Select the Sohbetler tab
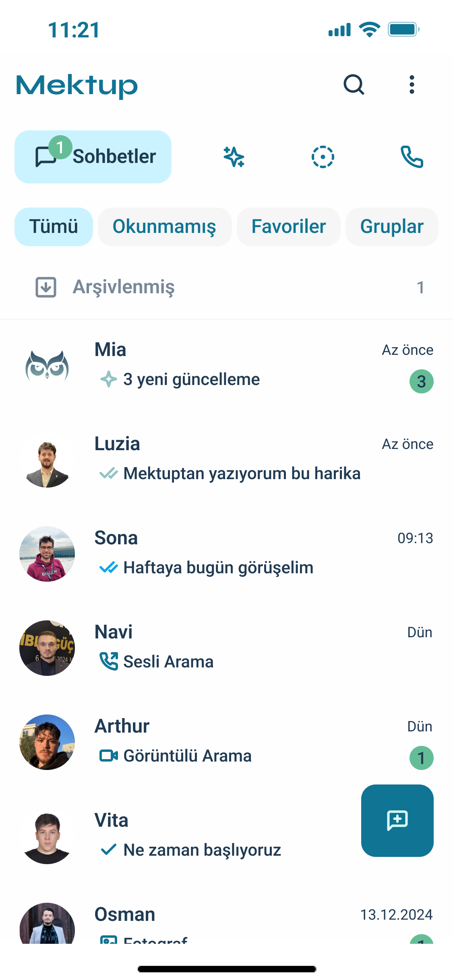The width and height of the screenshot is (453, 980). coord(93,157)
